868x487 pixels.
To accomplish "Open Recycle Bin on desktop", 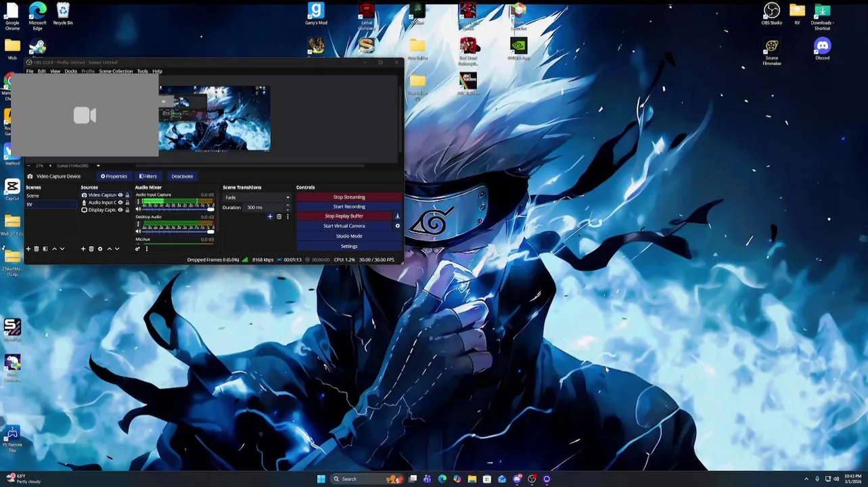I will coord(63,14).
